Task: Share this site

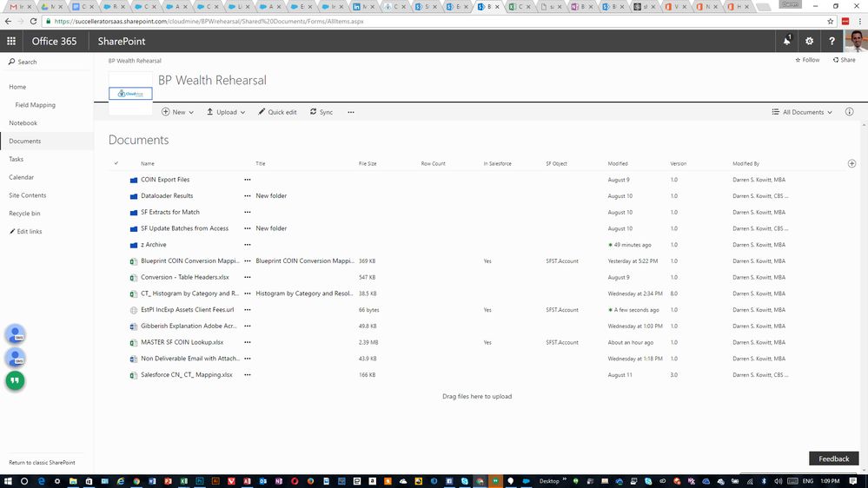Action: [x=845, y=60]
